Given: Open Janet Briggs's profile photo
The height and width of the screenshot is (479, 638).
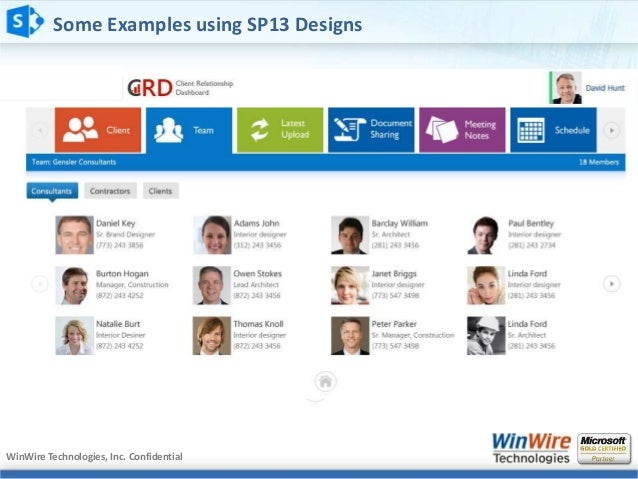Looking at the screenshot, I should coord(350,286).
